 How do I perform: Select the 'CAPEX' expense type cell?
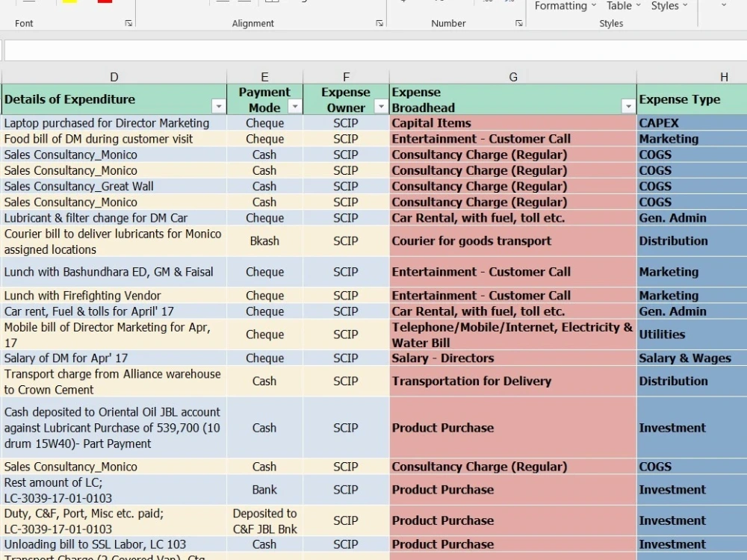(692, 123)
